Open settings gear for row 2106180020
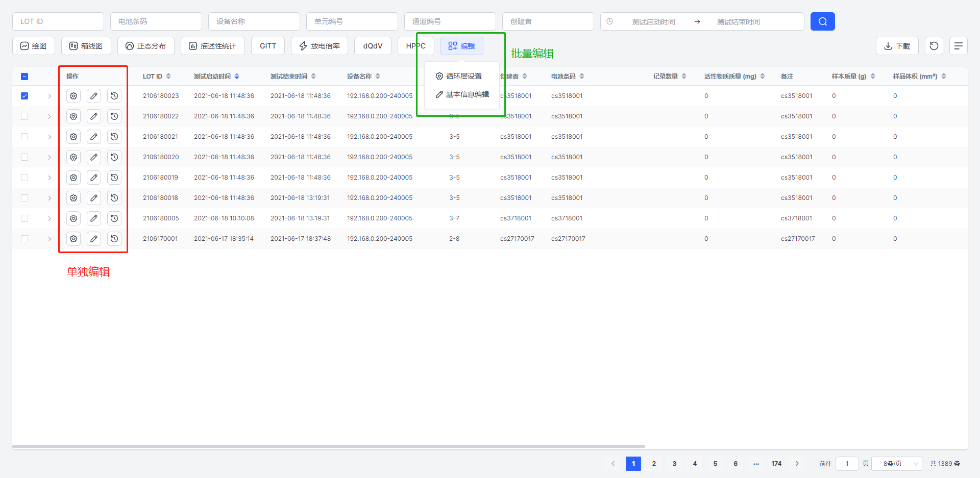This screenshot has height=478, width=980. tap(73, 157)
